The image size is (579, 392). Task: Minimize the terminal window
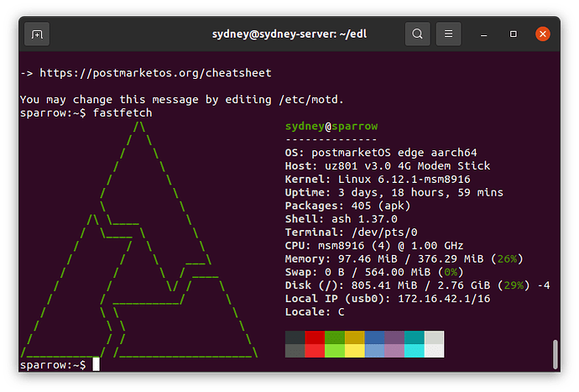[483, 34]
